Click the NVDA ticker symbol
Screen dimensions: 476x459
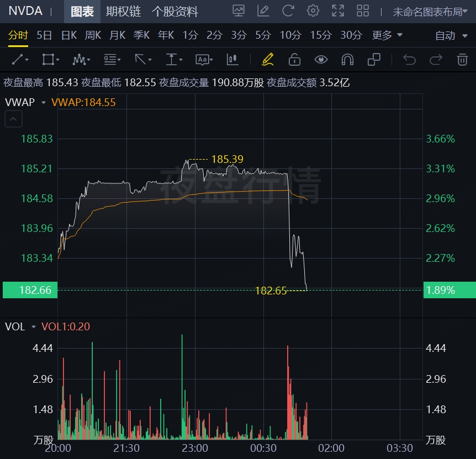(25, 11)
